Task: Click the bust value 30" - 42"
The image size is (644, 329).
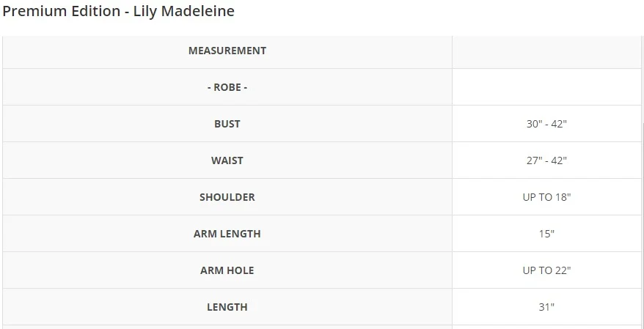Action: pos(546,124)
